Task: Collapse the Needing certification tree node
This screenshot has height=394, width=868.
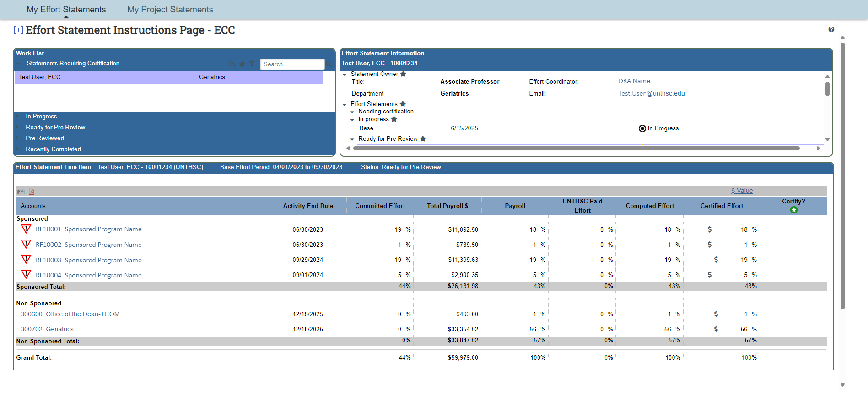Action: pyautogui.click(x=352, y=112)
